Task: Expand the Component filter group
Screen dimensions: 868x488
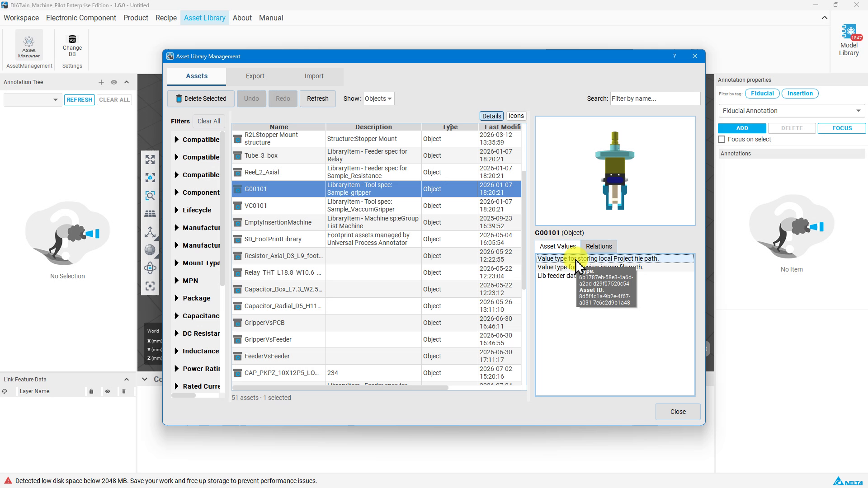Action: 176,192
